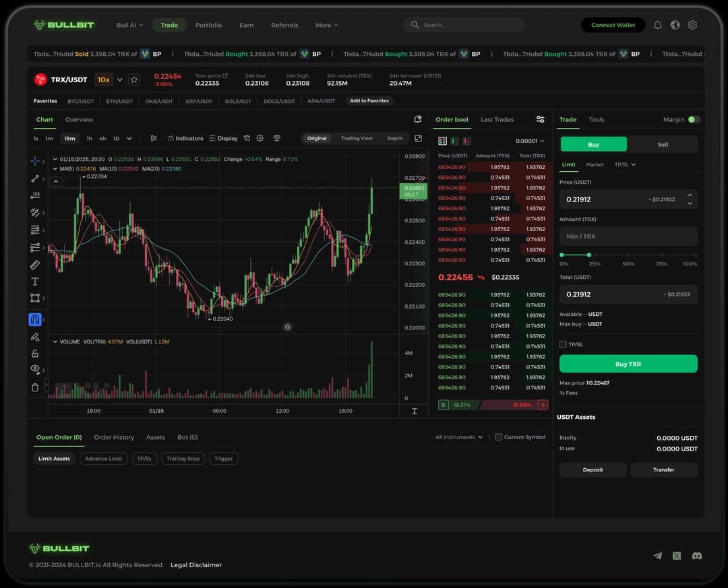728x588 pixels.
Task: Click the Buy TXR button
Action: click(628, 364)
